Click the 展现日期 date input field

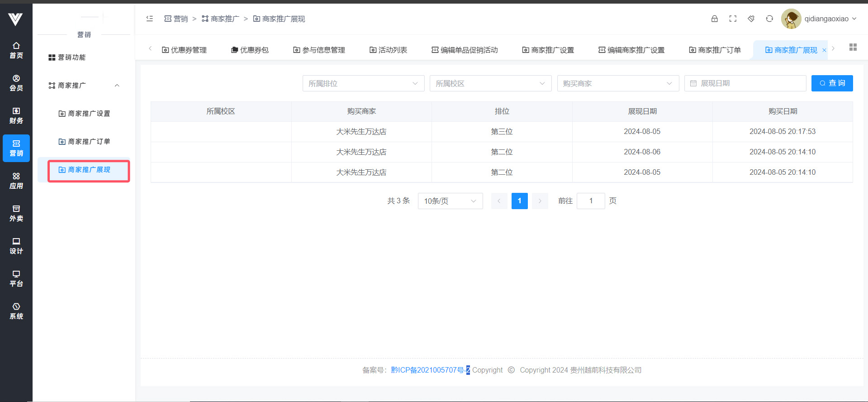point(745,83)
